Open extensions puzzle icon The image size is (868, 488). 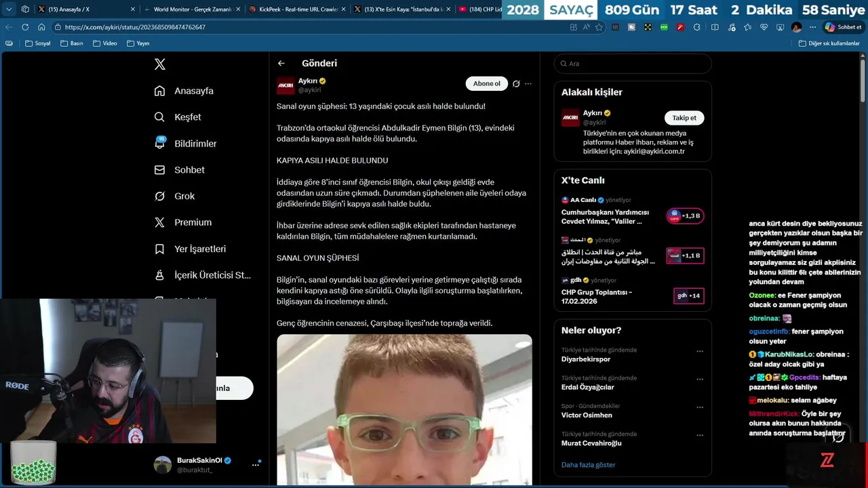pos(698,27)
